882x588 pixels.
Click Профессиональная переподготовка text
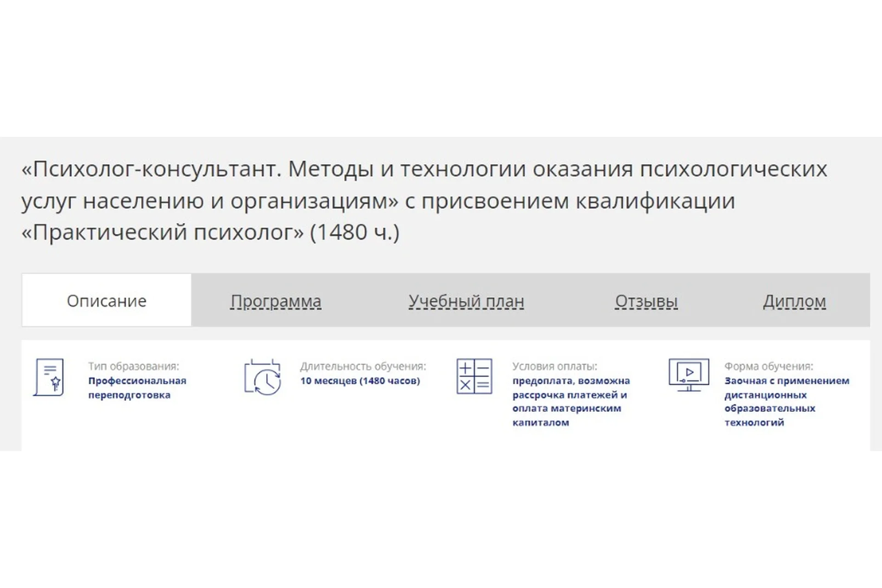(137, 388)
